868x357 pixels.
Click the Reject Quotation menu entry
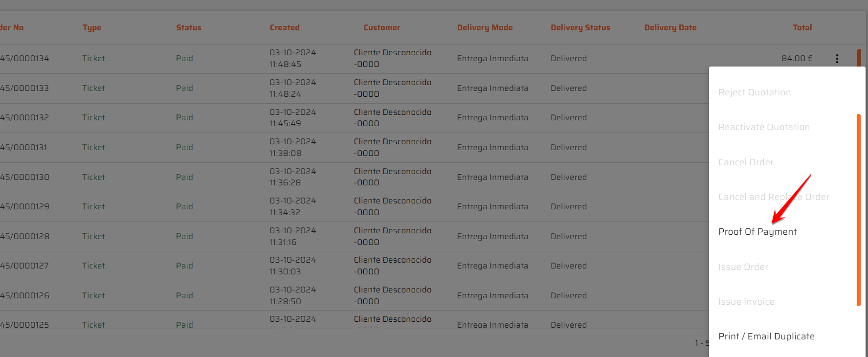pos(754,92)
